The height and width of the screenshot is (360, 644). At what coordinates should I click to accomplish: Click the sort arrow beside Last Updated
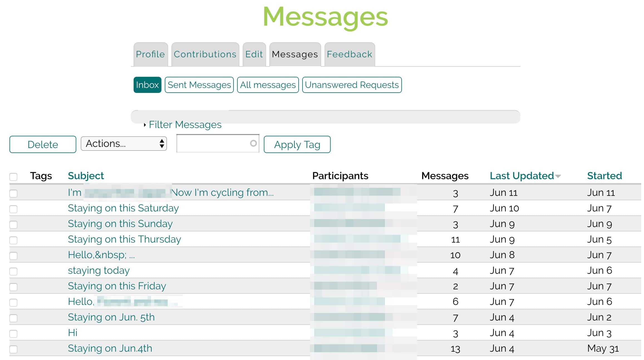558,176
